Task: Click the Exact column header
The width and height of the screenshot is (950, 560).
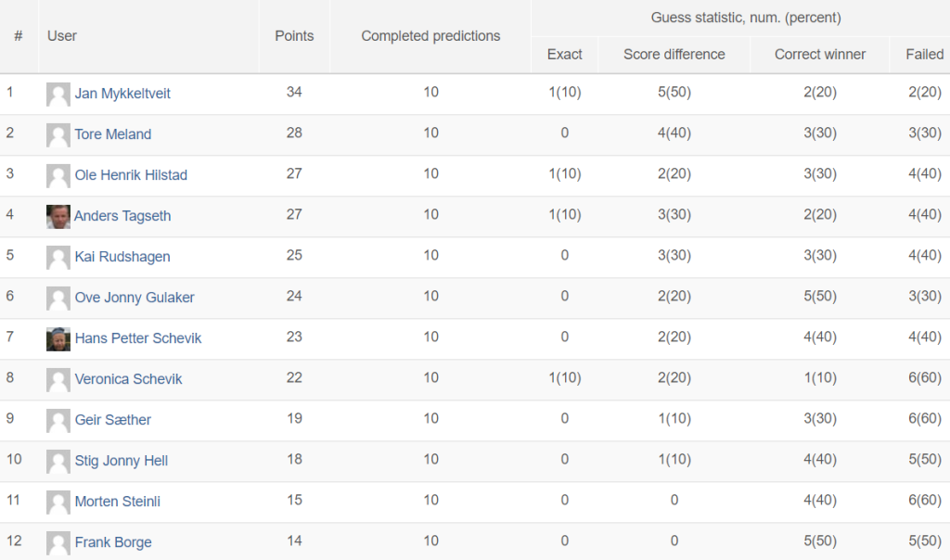Action: click(x=565, y=55)
